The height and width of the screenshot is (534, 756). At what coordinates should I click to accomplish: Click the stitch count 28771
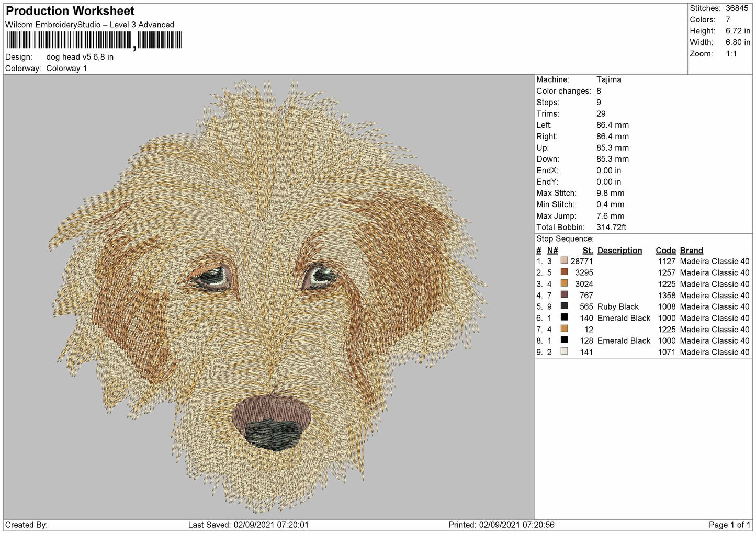click(x=582, y=261)
